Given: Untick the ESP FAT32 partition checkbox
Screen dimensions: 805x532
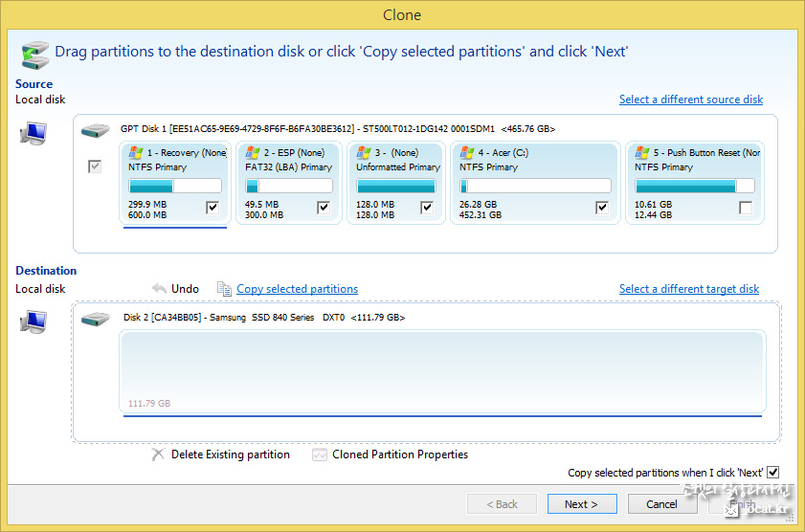Looking at the screenshot, I should coord(324,208).
